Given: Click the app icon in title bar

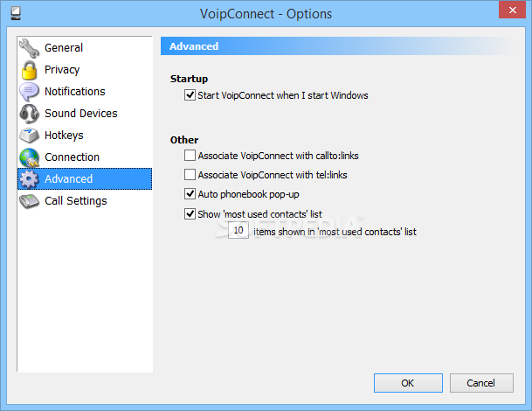Looking at the screenshot, I should [15, 14].
